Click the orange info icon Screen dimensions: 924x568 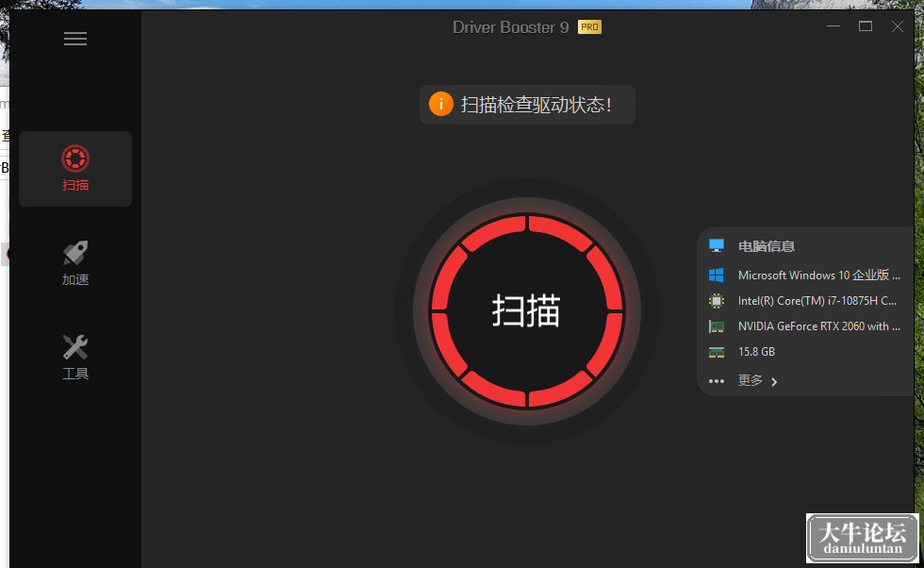[441, 105]
